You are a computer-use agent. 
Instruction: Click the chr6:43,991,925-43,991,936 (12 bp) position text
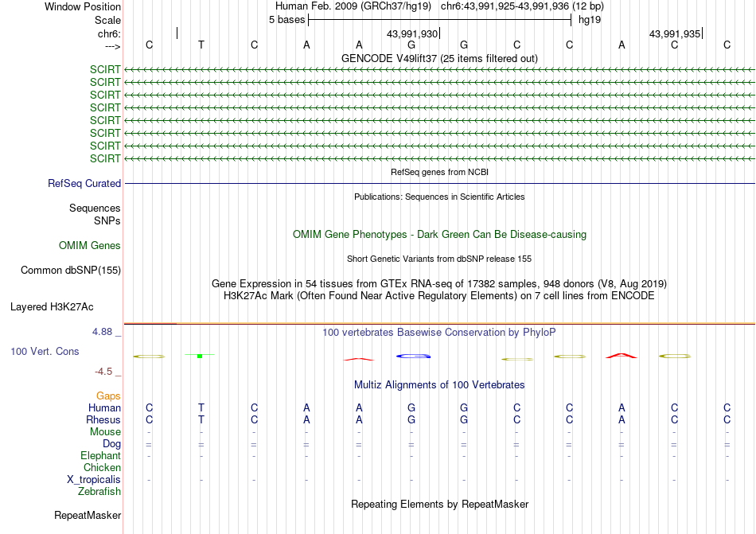[x=522, y=6]
